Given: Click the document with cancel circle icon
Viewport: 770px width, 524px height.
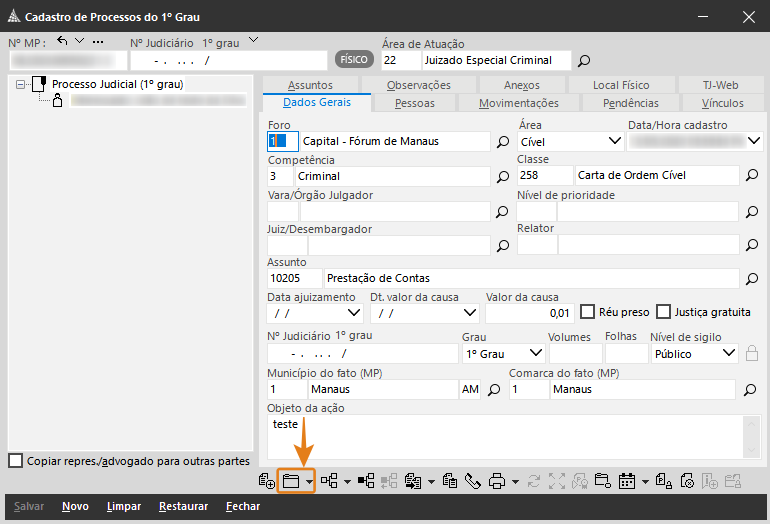Looking at the screenshot, I should [687, 481].
